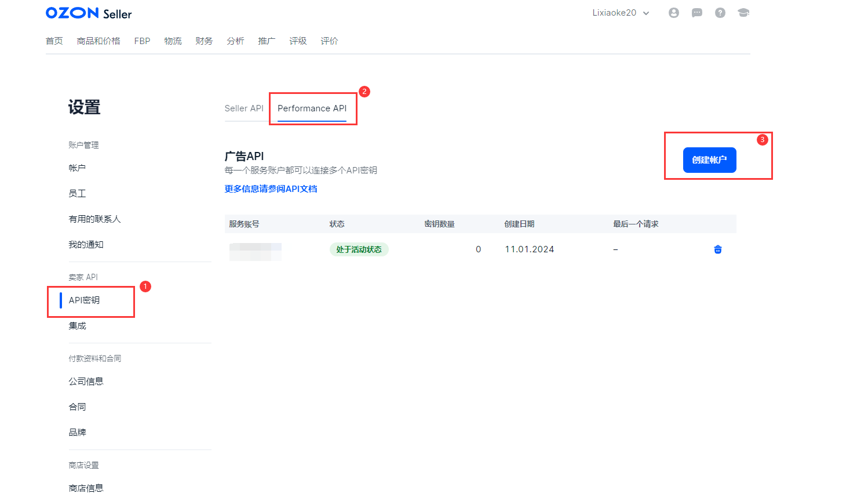Go to FBP menu item
This screenshot has height=504, width=868.
[142, 41]
